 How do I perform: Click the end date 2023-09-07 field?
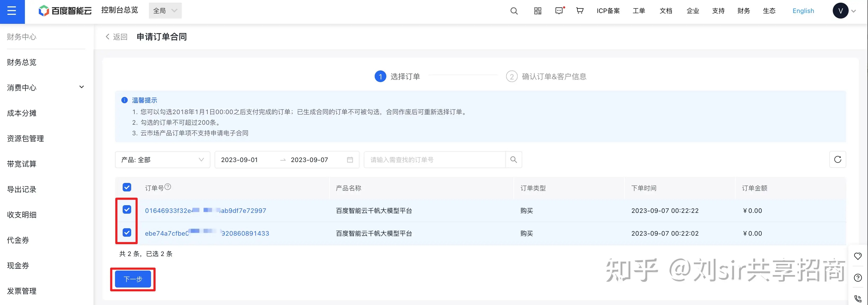tap(309, 160)
